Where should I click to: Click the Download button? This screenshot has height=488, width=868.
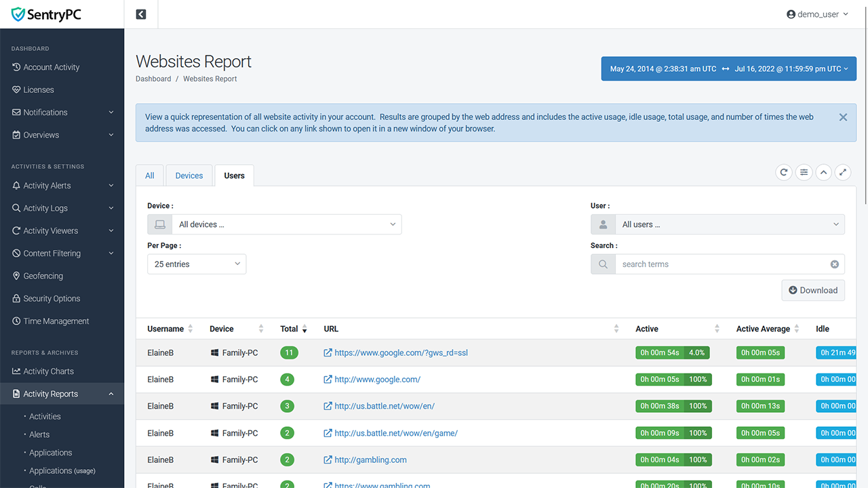[x=812, y=290]
